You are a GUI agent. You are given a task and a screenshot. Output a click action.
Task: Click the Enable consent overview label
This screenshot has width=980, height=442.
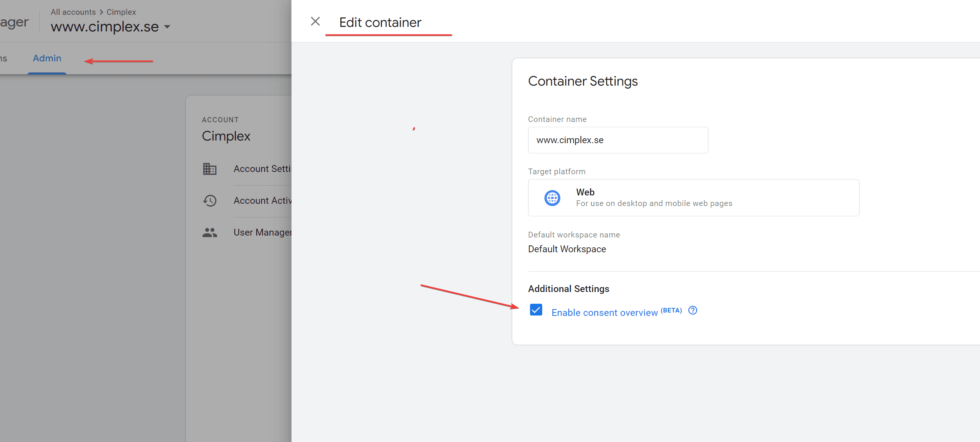coord(604,312)
